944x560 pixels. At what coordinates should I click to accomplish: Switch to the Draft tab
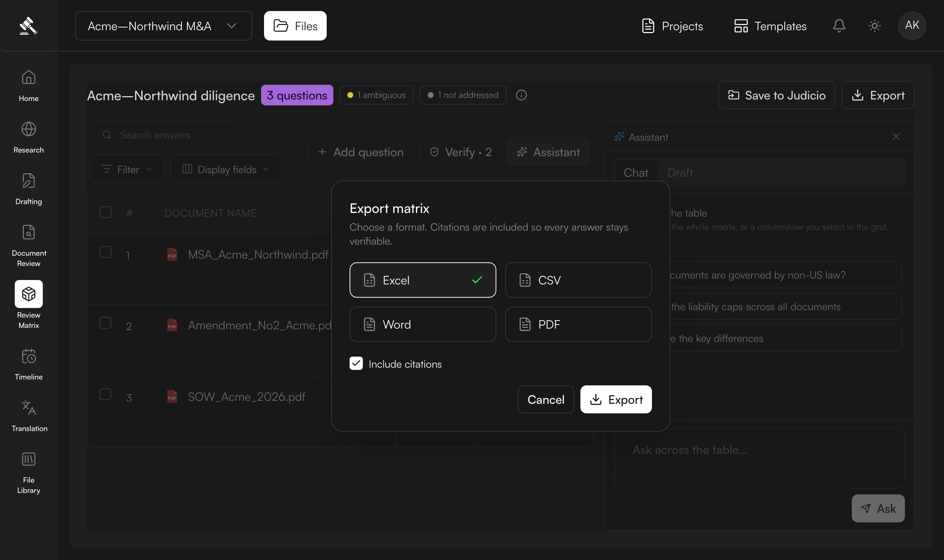pyautogui.click(x=680, y=173)
